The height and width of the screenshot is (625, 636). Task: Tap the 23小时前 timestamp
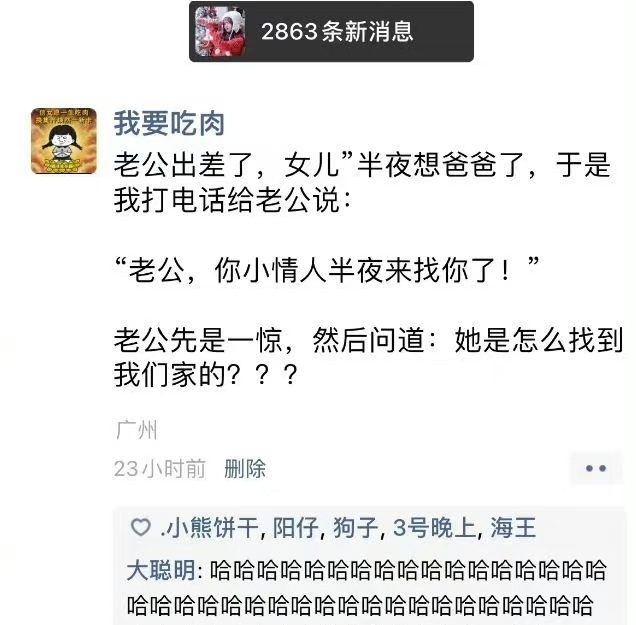[x=160, y=469]
